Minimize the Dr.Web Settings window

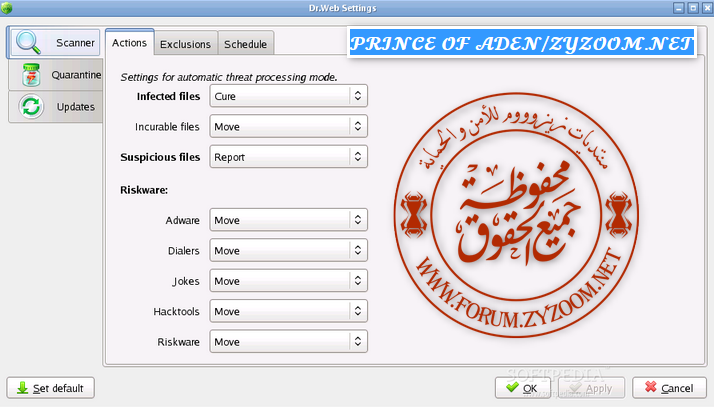pos(679,8)
